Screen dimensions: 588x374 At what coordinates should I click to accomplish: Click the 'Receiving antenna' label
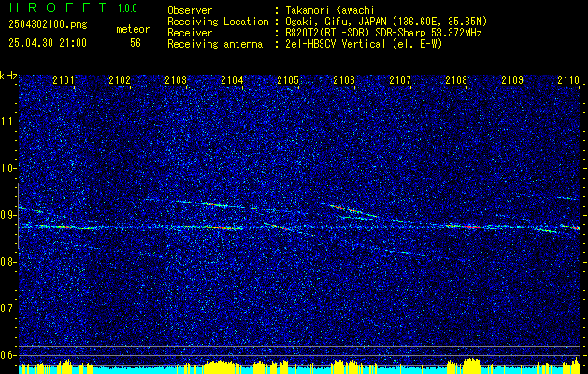point(215,44)
